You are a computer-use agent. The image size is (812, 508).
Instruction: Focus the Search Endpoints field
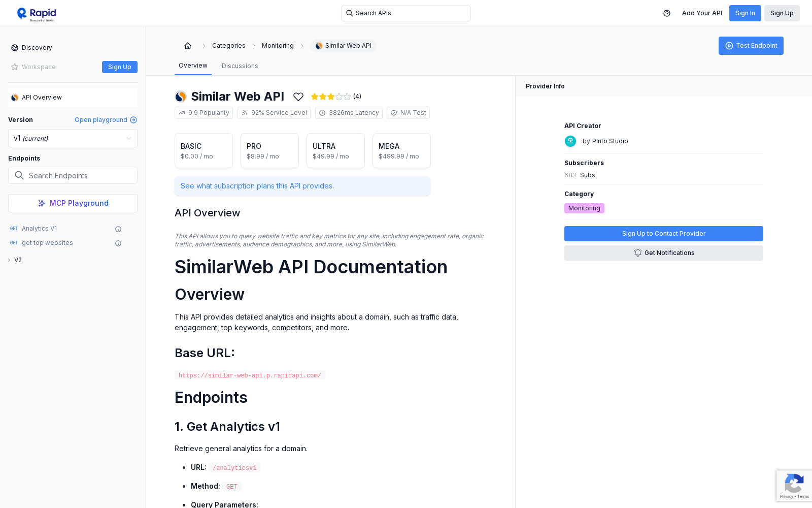coord(73,175)
